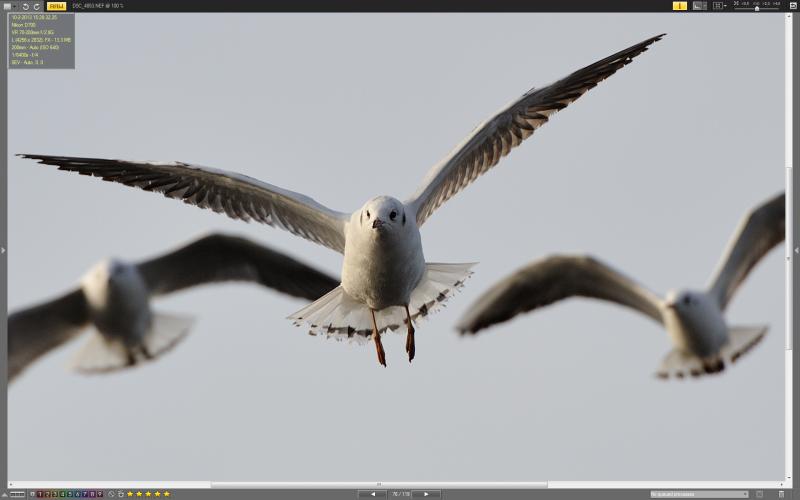The width and height of the screenshot is (800, 500).
Task: Apply color label 9
Action: coord(100,494)
